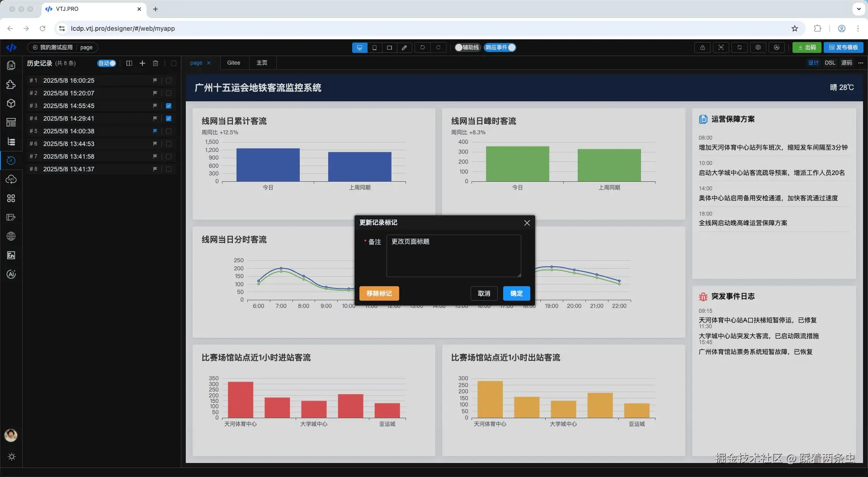The height and width of the screenshot is (477, 868).
Task: Go back to 我的测试应用
Action: pos(52,47)
